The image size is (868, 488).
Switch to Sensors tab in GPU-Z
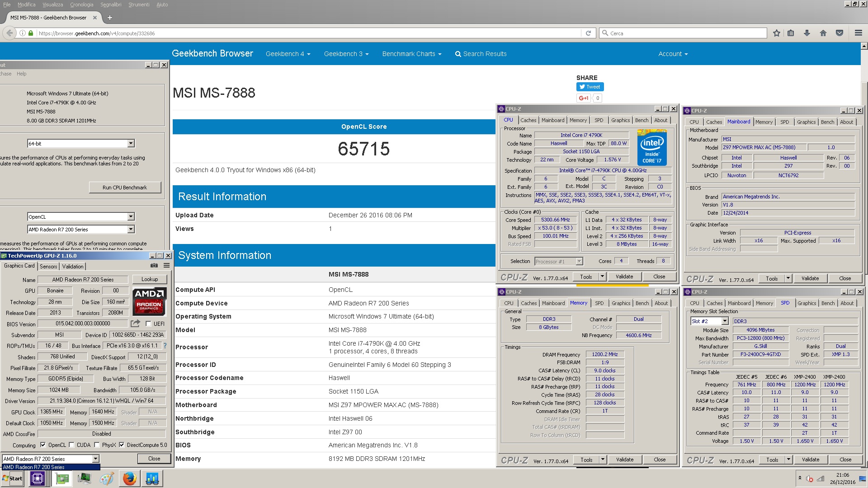pos(48,267)
